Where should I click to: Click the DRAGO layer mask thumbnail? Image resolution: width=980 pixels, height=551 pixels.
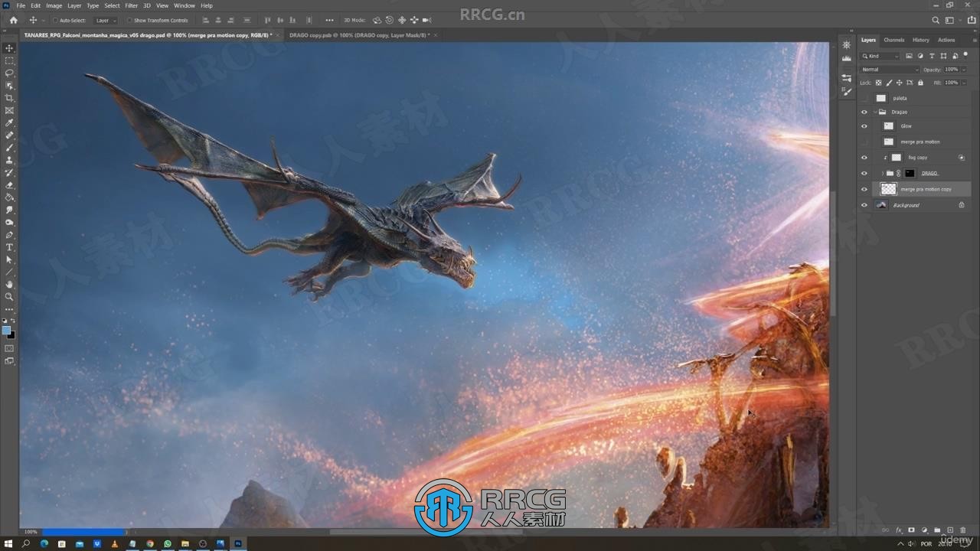coord(910,174)
